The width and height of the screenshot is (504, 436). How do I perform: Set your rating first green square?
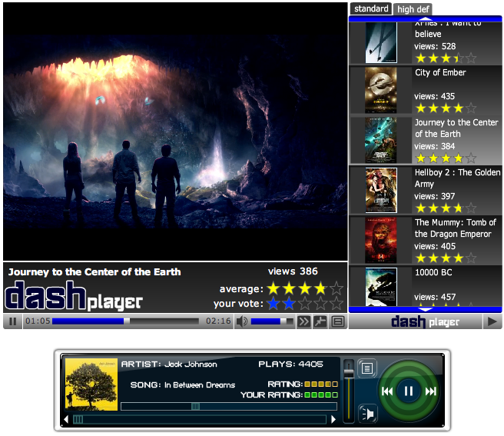click(307, 394)
